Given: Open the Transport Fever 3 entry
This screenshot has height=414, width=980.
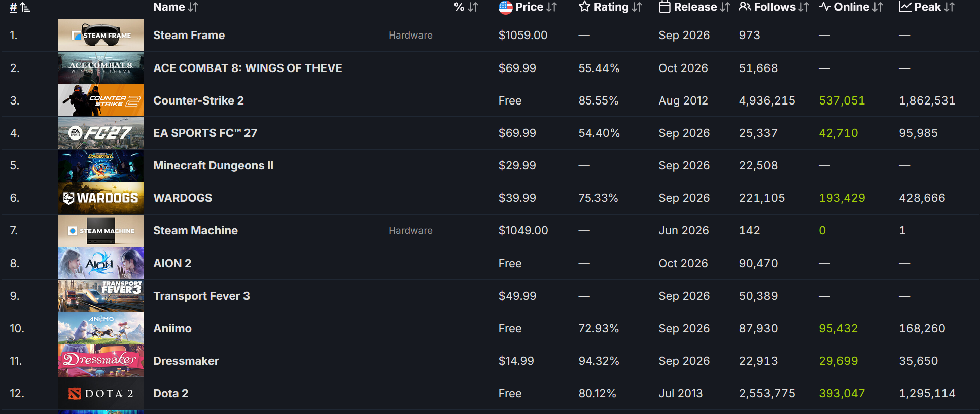Looking at the screenshot, I should 201,296.
